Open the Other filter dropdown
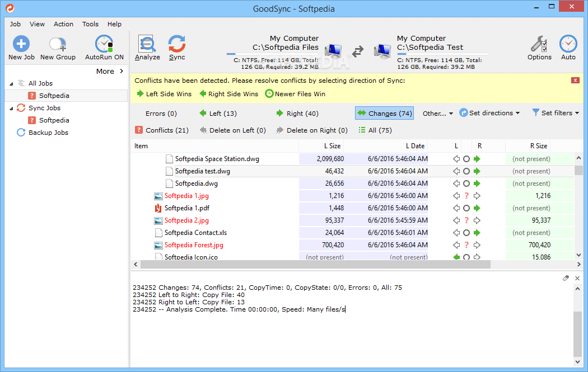The height and width of the screenshot is (372, 588). (438, 114)
